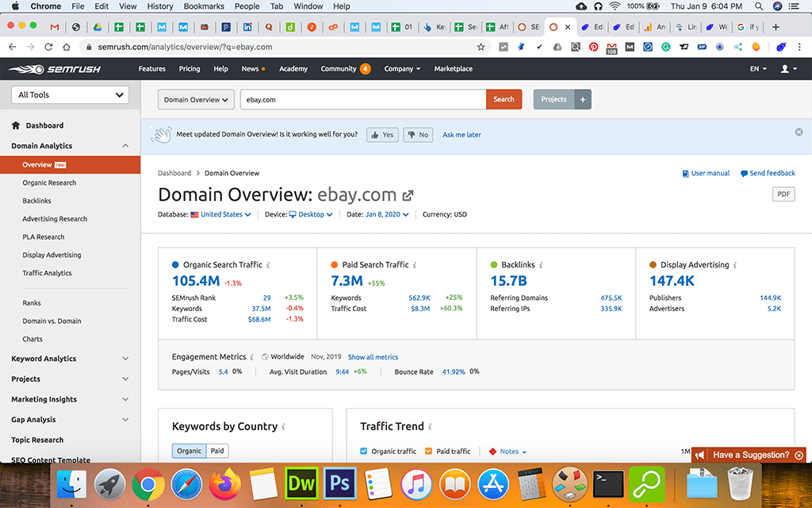Bookmark this page with the star icon
Screen dimensions: 812x508
(481, 47)
